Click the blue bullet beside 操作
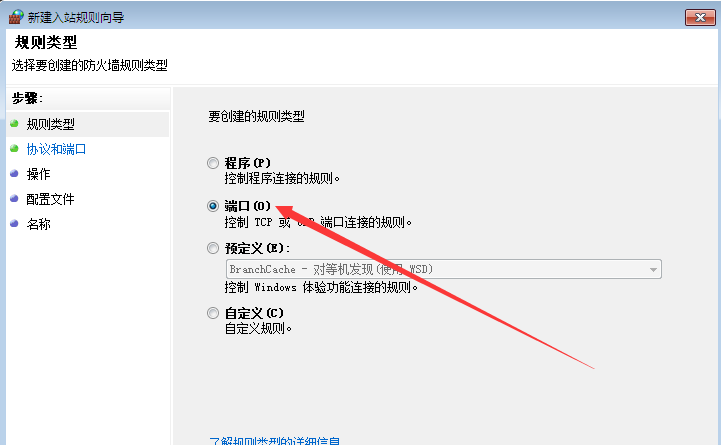 tap(14, 173)
